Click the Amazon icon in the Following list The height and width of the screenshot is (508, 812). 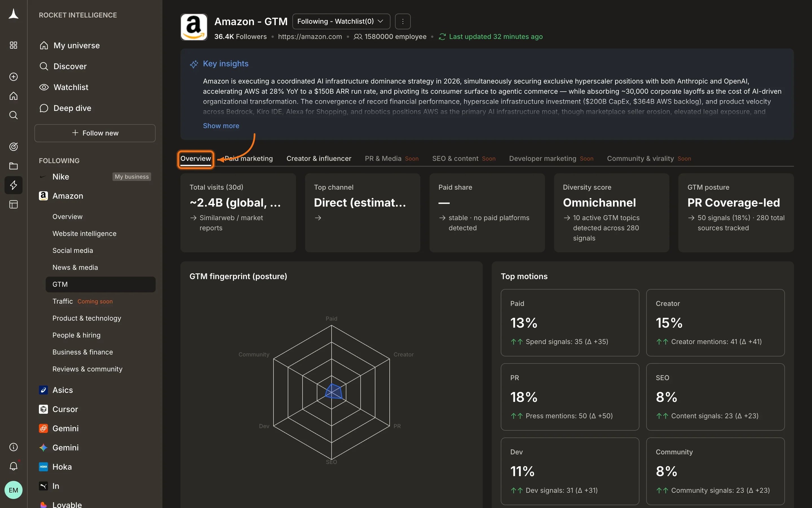(43, 196)
